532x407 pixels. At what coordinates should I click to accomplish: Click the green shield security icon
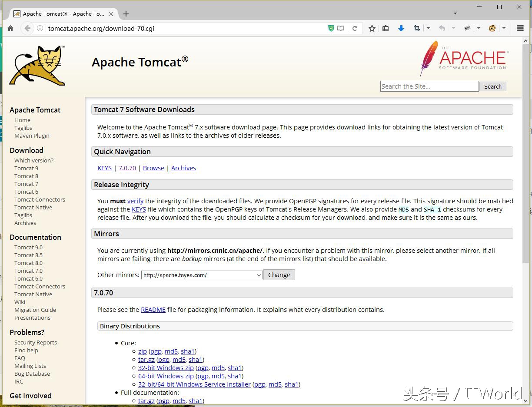click(331, 28)
